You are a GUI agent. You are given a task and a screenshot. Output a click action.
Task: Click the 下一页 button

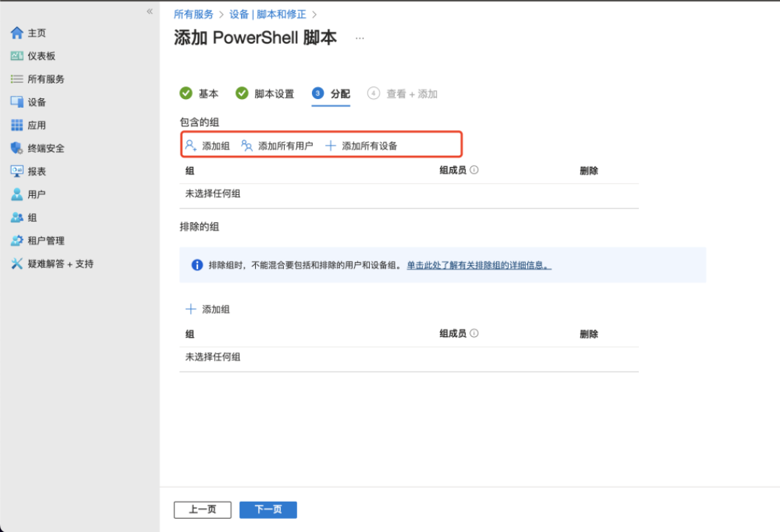pyautogui.click(x=268, y=510)
